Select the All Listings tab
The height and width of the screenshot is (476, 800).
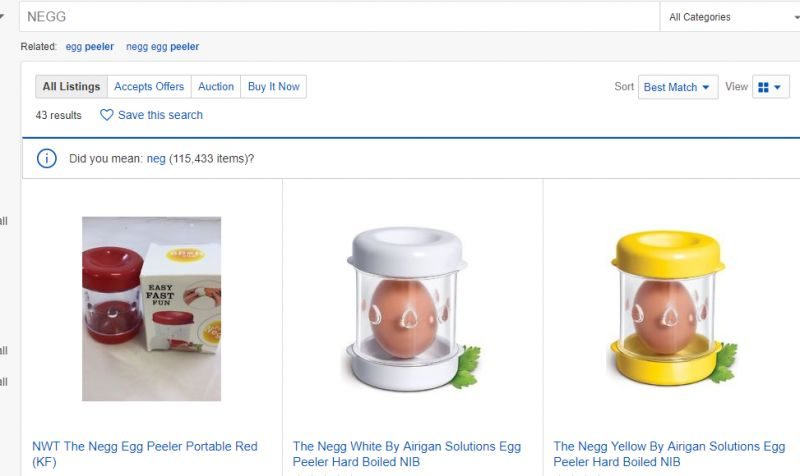tap(71, 87)
